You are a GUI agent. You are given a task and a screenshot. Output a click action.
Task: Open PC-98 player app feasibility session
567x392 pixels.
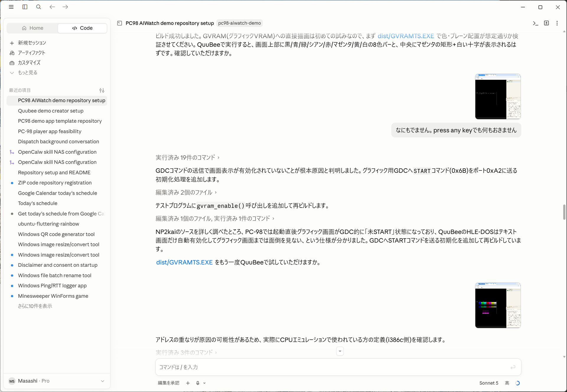pos(57,131)
